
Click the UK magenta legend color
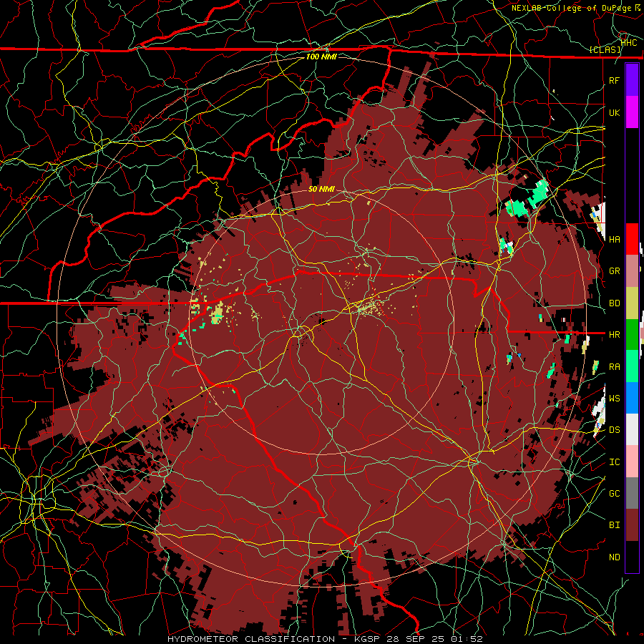click(632, 112)
